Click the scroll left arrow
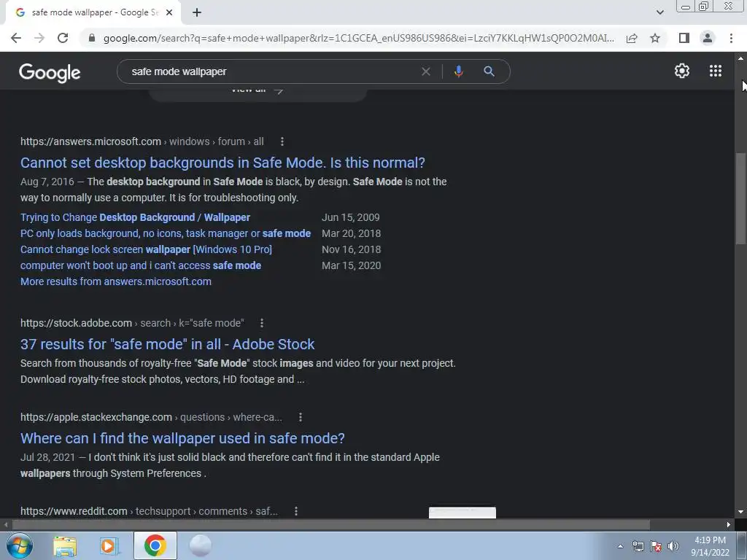747x560 pixels. pos(6,525)
